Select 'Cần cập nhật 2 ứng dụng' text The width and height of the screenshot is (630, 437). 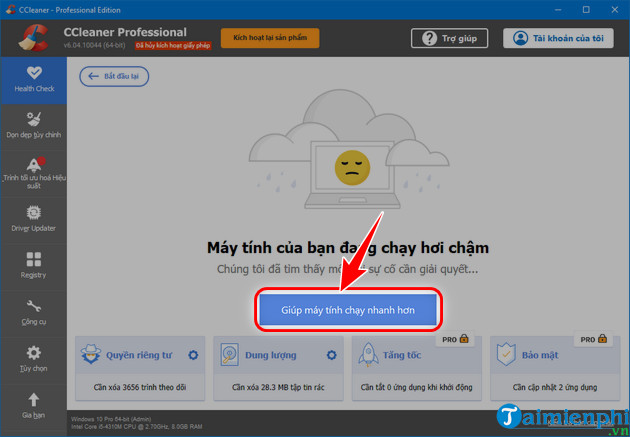555,387
